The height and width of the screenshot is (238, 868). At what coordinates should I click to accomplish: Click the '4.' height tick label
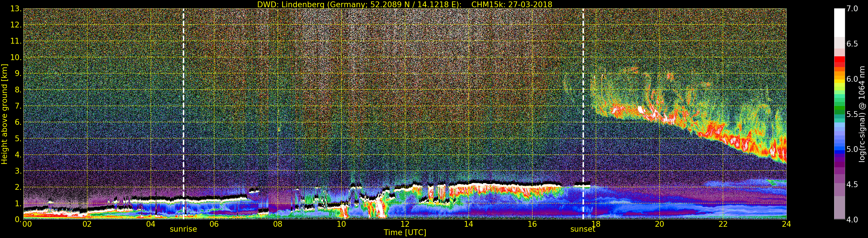tap(18, 155)
